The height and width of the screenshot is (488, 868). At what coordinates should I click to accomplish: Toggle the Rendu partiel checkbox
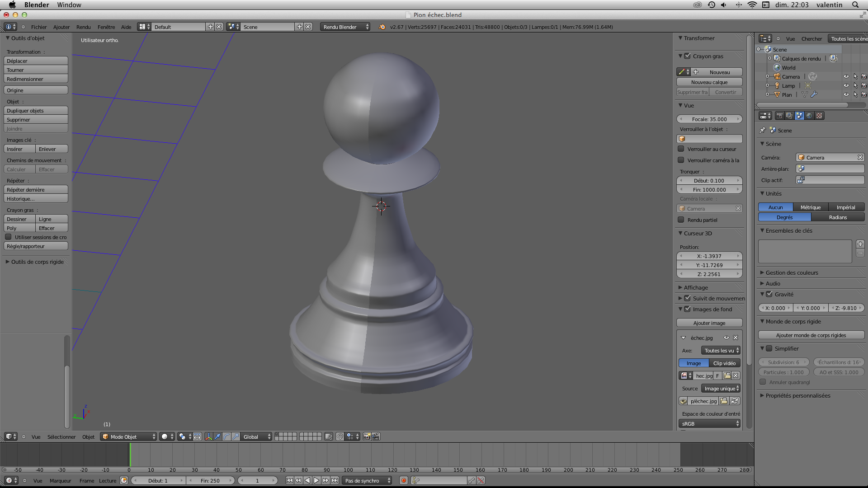pos(681,220)
